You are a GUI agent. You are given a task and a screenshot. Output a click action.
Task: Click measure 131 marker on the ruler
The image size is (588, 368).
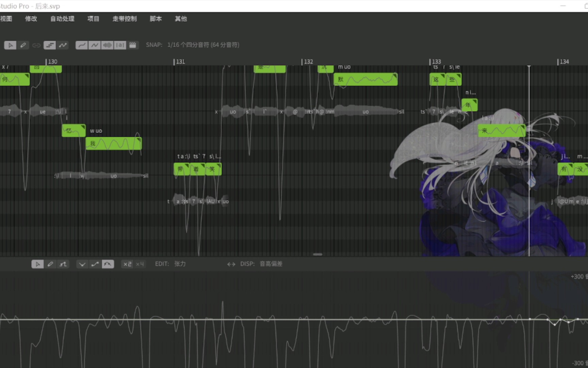click(x=180, y=62)
